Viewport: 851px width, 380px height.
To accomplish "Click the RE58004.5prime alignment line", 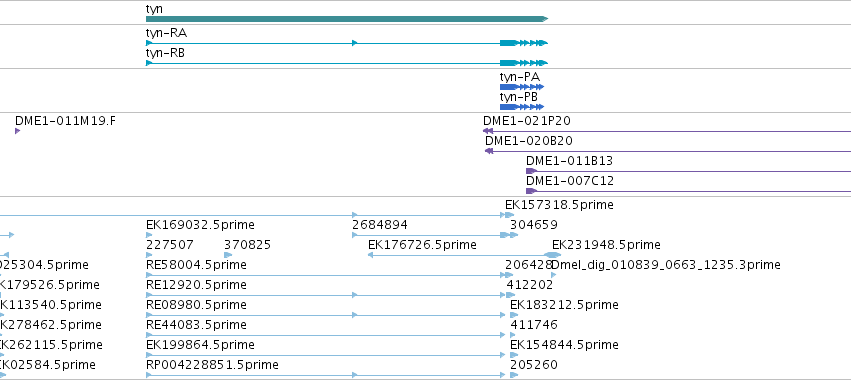I will [x=329, y=275].
